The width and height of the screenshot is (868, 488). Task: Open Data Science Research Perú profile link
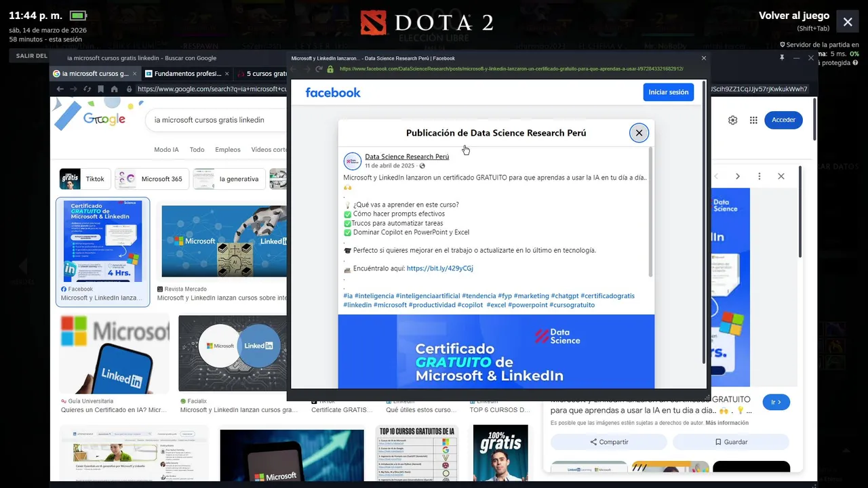(x=407, y=157)
